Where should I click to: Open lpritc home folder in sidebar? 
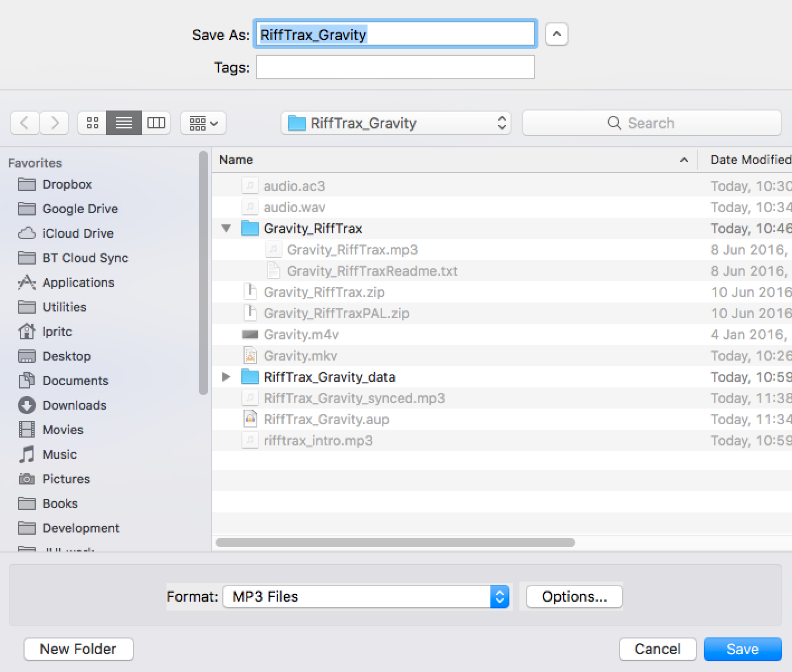click(45, 332)
